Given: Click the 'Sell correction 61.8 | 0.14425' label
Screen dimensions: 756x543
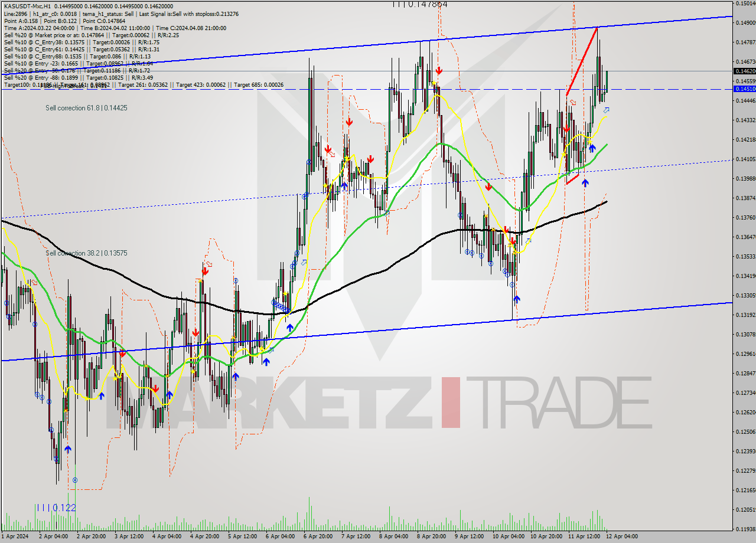Looking at the screenshot, I should coord(86,108).
